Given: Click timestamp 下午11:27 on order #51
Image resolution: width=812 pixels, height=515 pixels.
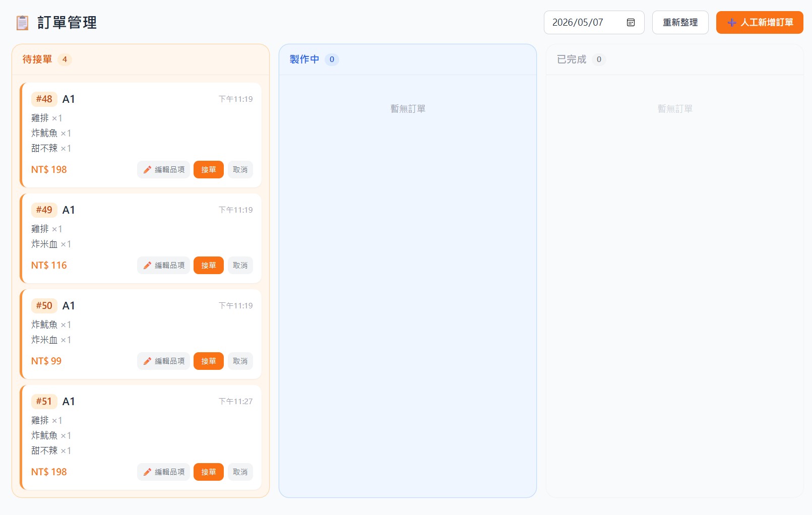Looking at the screenshot, I should (x=235, y=402).
